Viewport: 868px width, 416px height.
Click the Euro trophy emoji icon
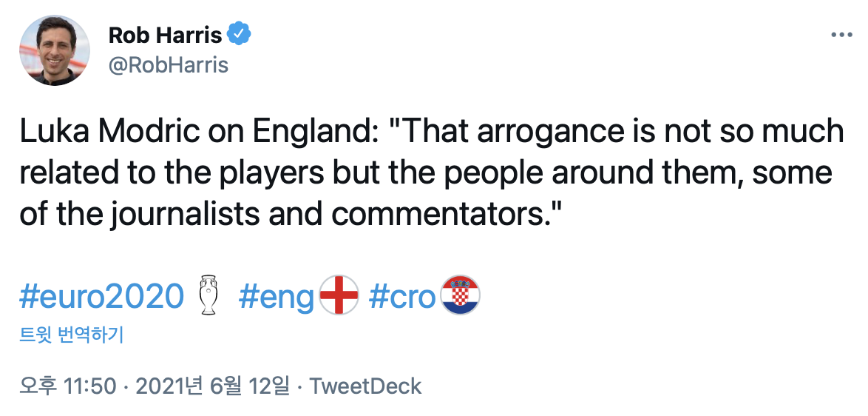(209, 295)
